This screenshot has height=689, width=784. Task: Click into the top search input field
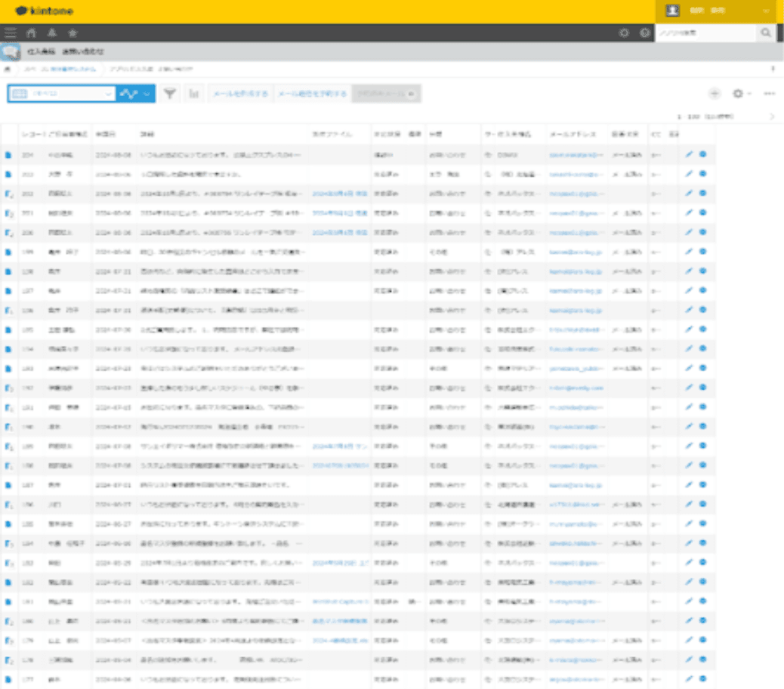(705, 33)
